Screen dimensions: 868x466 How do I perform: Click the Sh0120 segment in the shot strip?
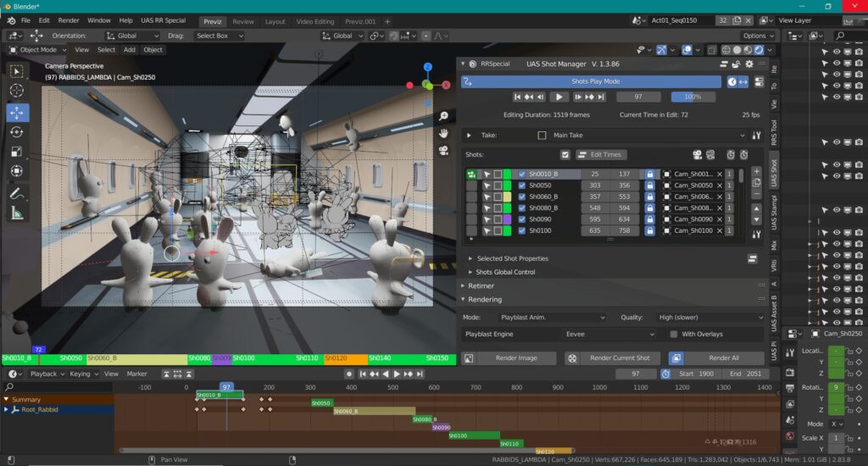345,358
